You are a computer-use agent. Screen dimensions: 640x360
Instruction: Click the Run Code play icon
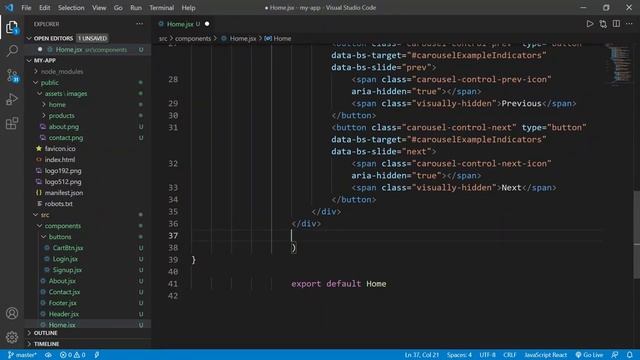click(x=590, y=24)
